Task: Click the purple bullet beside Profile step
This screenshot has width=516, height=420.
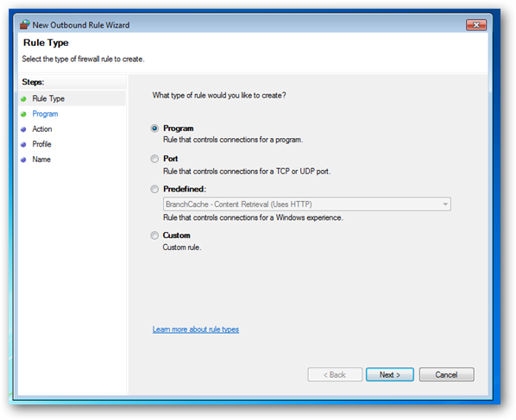Action: point(23,144)
